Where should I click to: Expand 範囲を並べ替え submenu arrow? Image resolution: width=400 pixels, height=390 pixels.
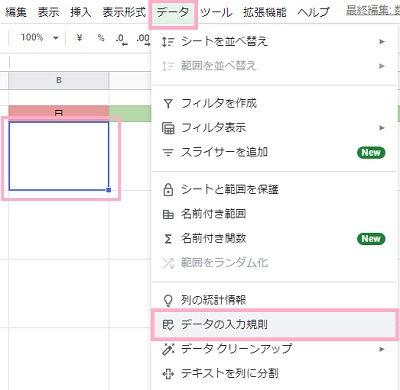pyautogui.click(x=382, y=66)
